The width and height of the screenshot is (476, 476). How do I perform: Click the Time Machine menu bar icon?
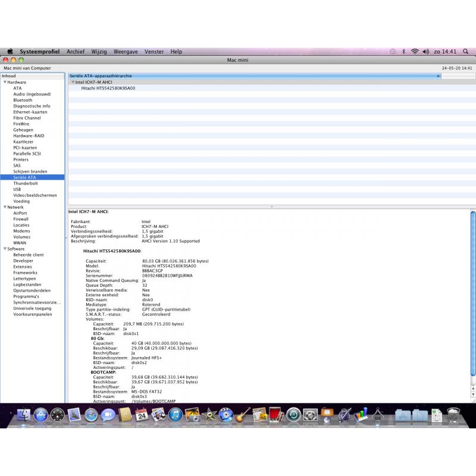[393, 51]
